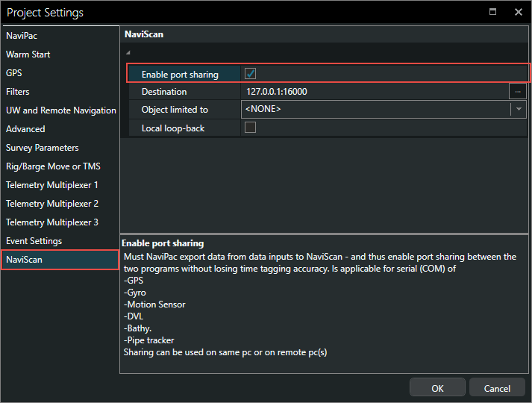Screen dimensions: 532x403
Task: Edit the Destination address 127.0.0.1:16000
Action: tap(375, 92)
